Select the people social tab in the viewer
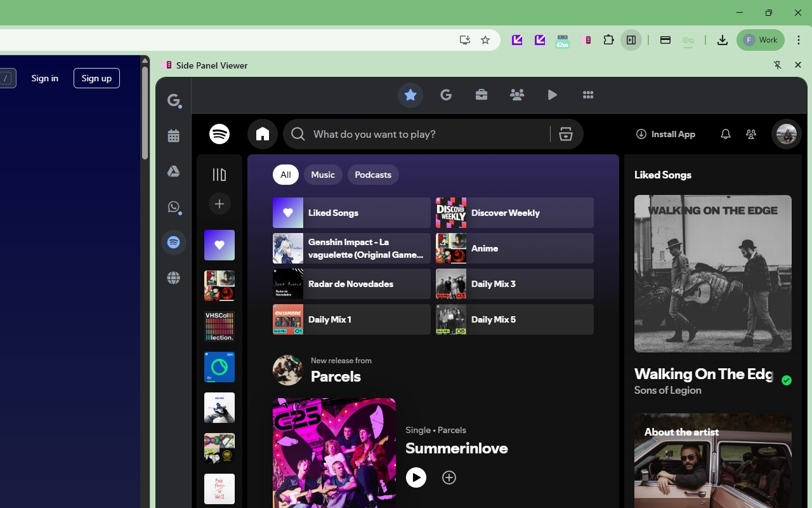812x508 pixels. (x=517, y=95)
